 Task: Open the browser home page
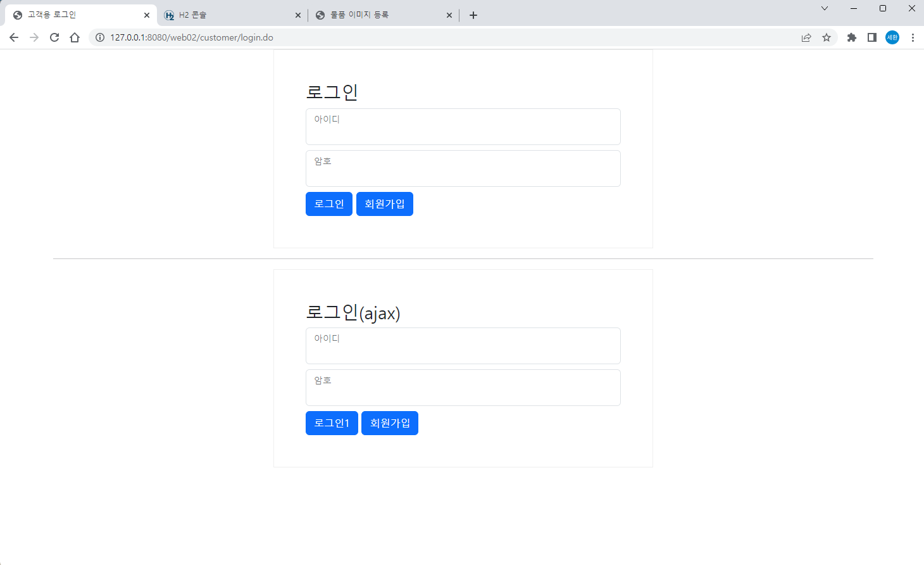(x=75, y=37)
